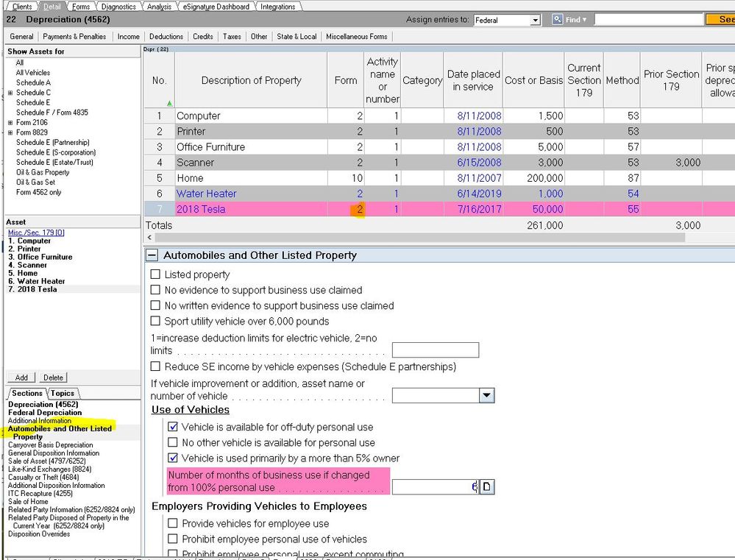This screenshot has height=560, width=735.
Task: Expand the Schedule C tree node
Action: click(10, 93)
